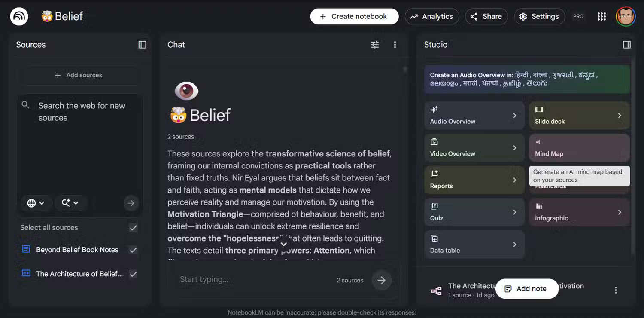Open the research mode dropdown

[x=70, y=203]
